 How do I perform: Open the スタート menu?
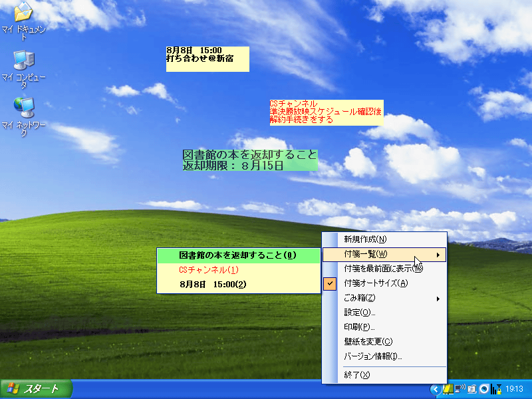[37, 389]
